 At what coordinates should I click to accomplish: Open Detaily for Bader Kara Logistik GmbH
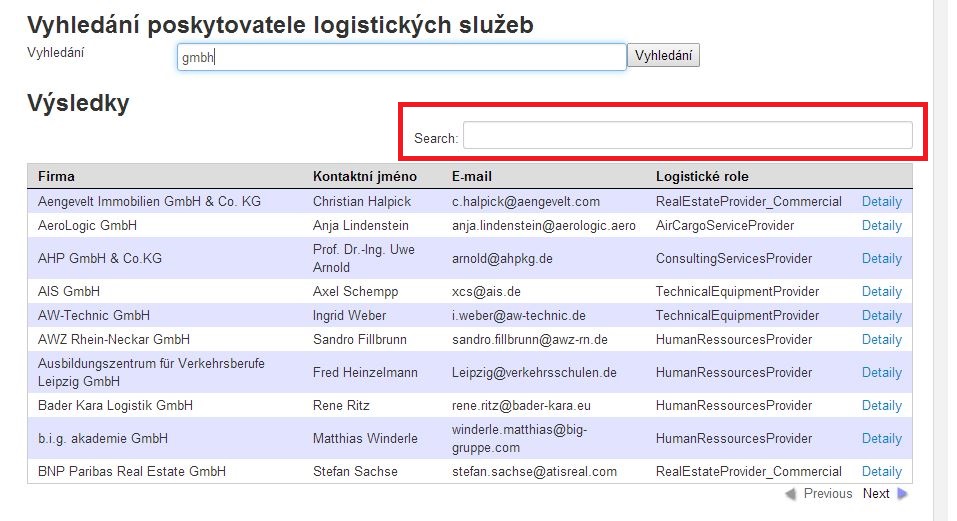[881, 405]
